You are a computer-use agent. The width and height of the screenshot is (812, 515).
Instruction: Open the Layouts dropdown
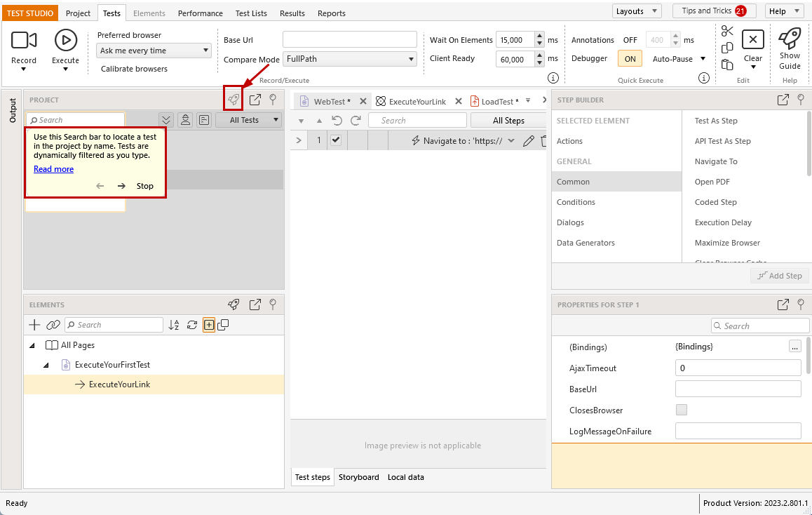[637, 11]
